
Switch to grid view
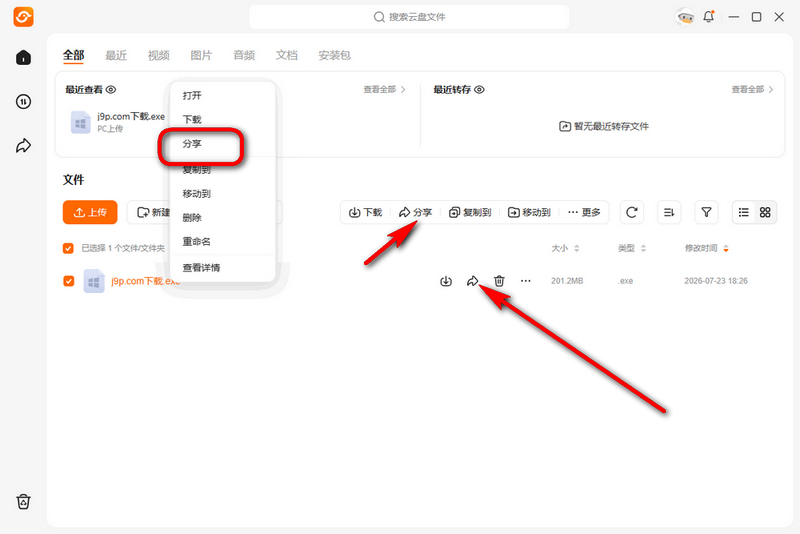point(765,212)
